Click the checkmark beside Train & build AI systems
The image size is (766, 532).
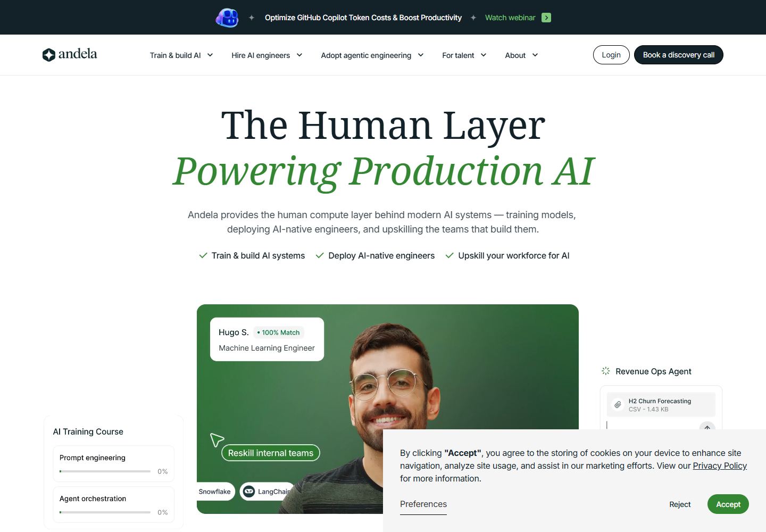click(203, 255)
